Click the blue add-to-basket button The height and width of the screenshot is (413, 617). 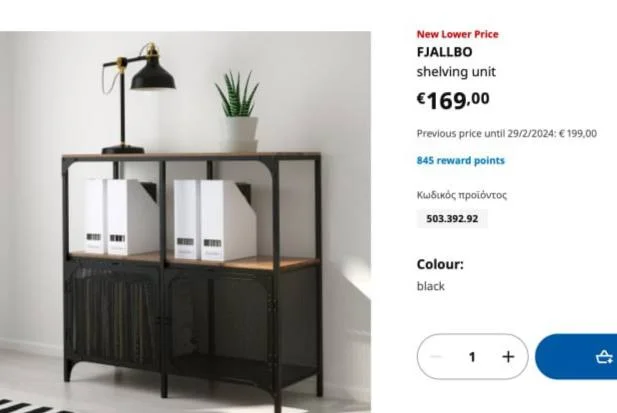(x=576, y=357)
